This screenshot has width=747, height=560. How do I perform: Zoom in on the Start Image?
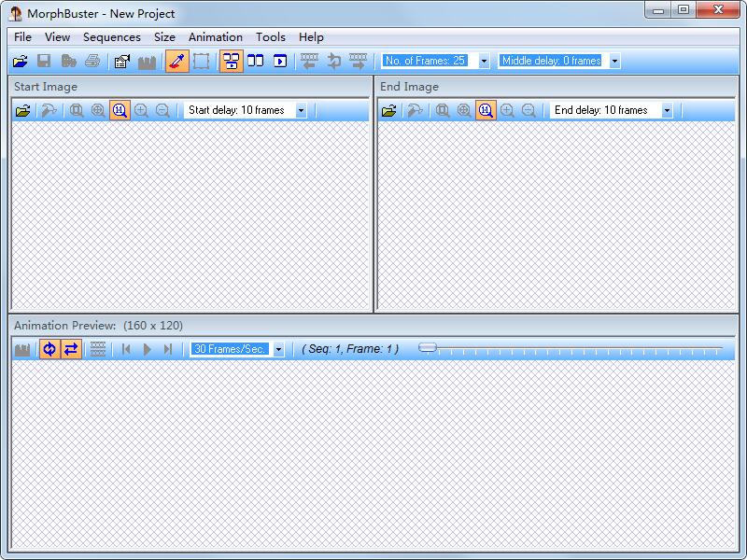click(141, 110)
